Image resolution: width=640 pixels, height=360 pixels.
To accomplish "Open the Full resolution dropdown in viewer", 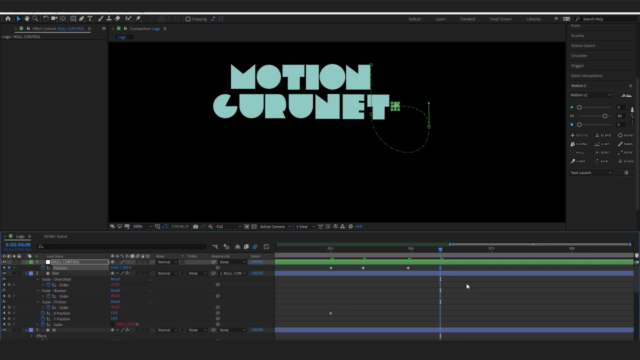I will click(x=228, y=227).
